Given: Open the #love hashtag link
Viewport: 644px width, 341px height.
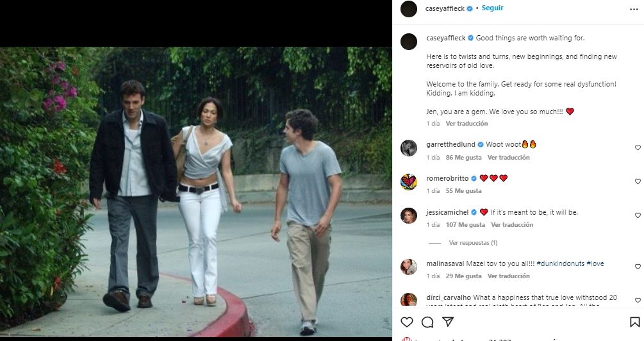Looking at the screenshot, I should point(594,263).
